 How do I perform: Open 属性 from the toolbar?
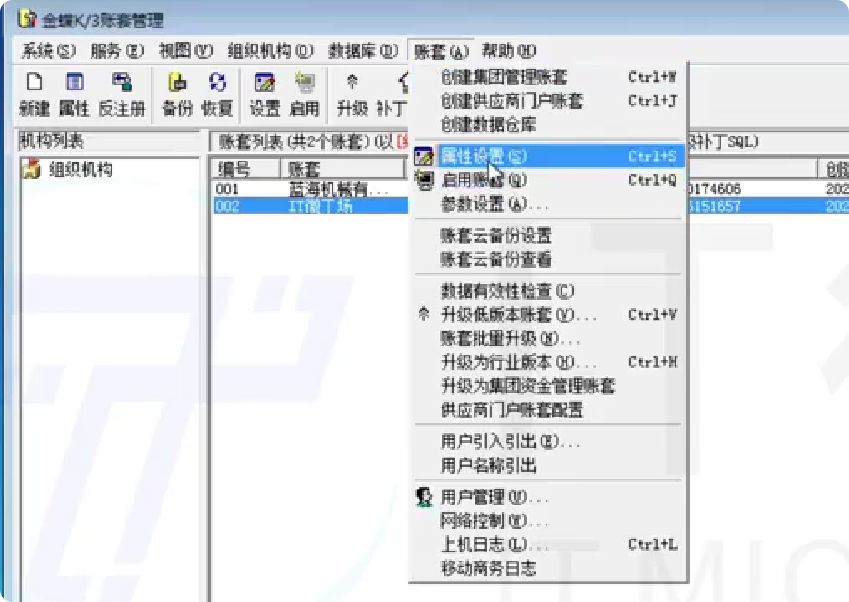pyautogui.click(x=74, y=94)
